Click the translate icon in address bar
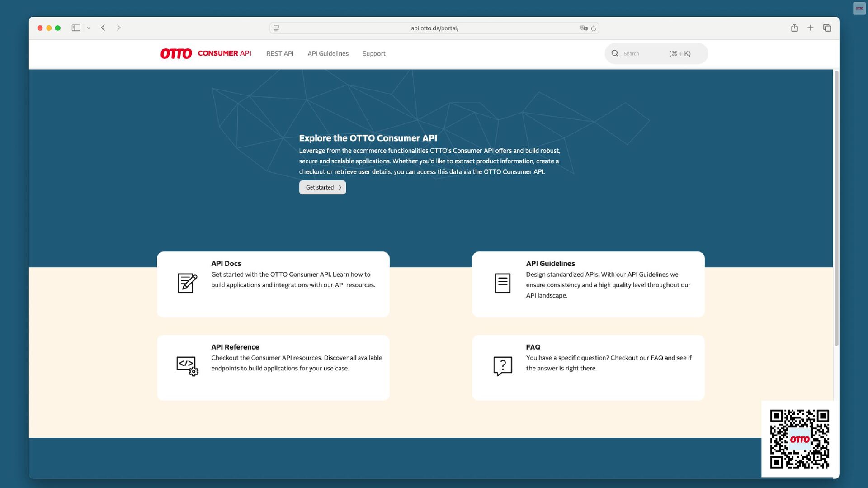Viewport: 868px width, 488px height. click(x=584, y=28)
